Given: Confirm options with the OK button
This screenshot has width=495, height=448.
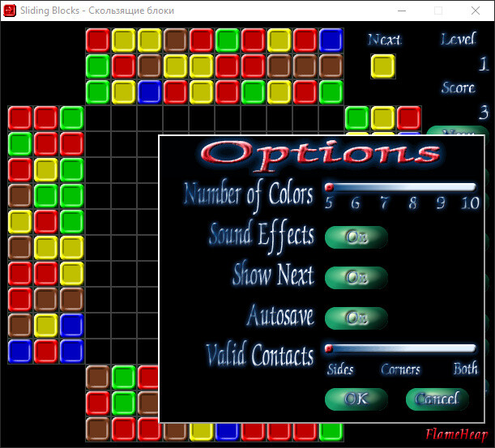Looking at the screenshot, I should click(x=356, y=399).
